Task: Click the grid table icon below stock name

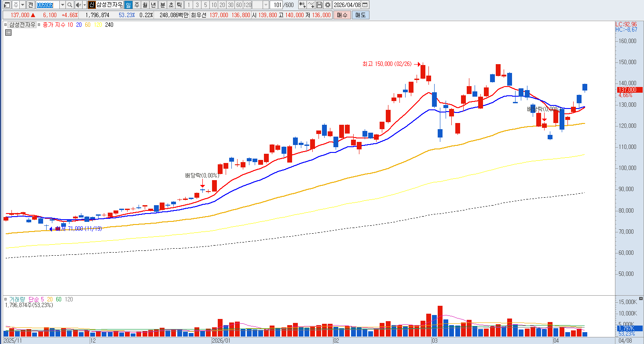Action: pyautogui.click(x=8, y=32)
